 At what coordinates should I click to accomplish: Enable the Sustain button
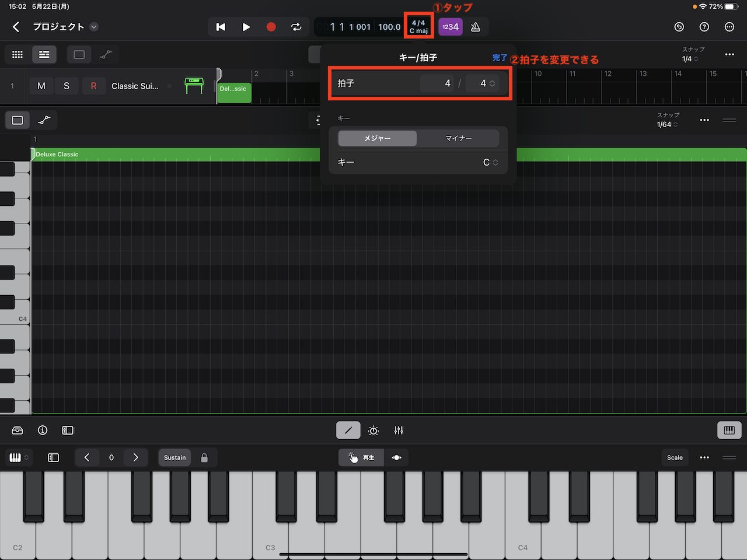[x=174, y=458]
